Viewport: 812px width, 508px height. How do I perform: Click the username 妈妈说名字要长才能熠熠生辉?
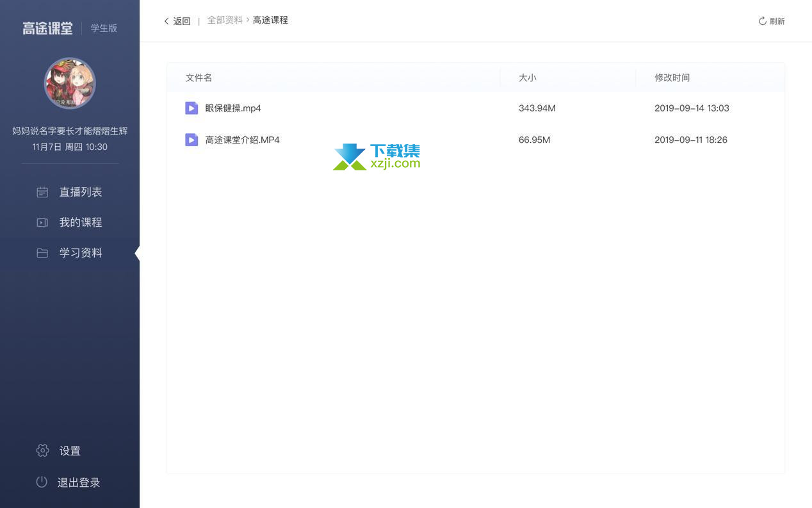coord(70,131)
